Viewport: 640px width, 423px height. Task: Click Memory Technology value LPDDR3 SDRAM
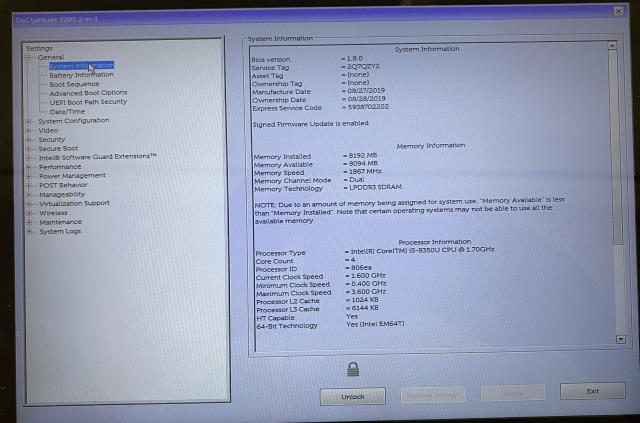[x=375, y=187]
